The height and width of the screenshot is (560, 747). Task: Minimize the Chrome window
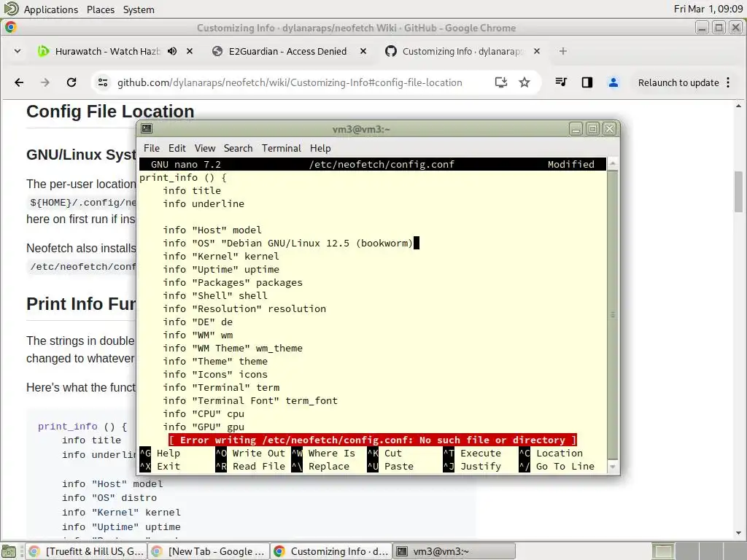click(x=702, y=28)
